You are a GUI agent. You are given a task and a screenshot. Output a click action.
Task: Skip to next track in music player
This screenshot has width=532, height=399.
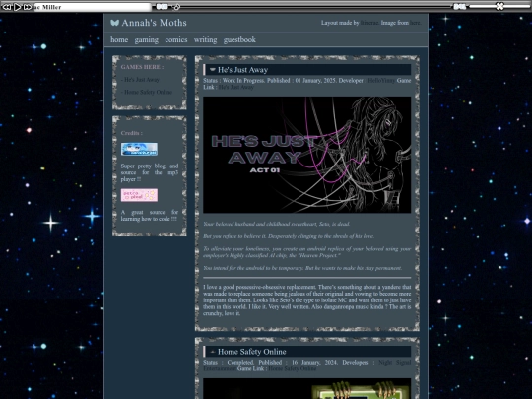point(28,7)
